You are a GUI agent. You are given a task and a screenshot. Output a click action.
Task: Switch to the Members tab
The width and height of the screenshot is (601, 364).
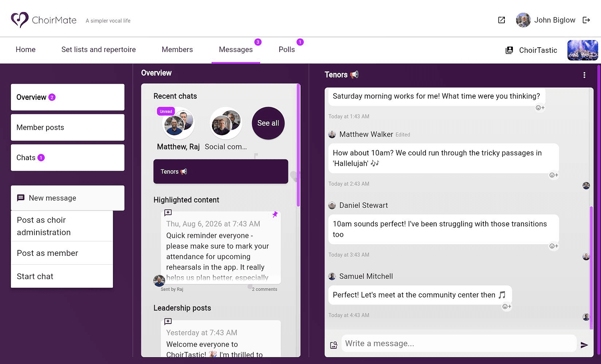177,50
